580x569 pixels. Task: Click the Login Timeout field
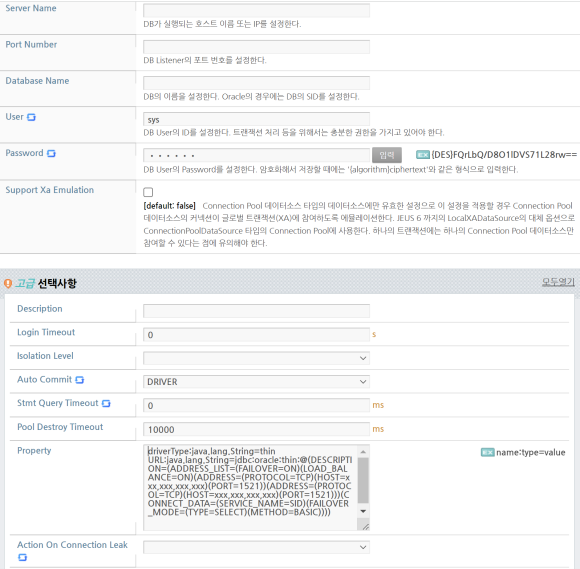(256, 334)
